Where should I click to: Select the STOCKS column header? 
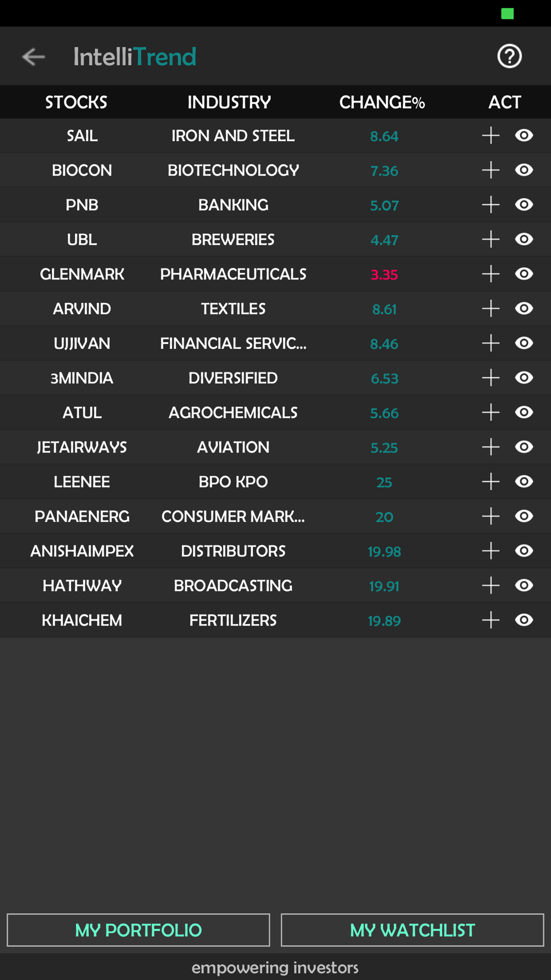[x=76, y=103]
